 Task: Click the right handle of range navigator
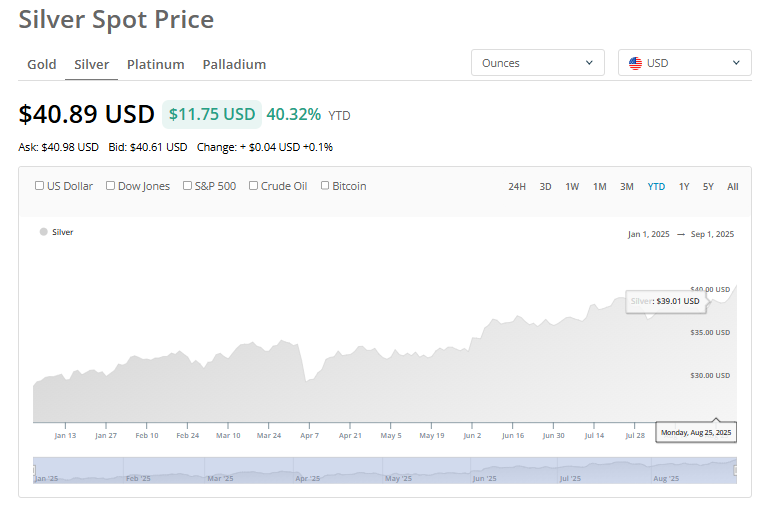[736, 470]
